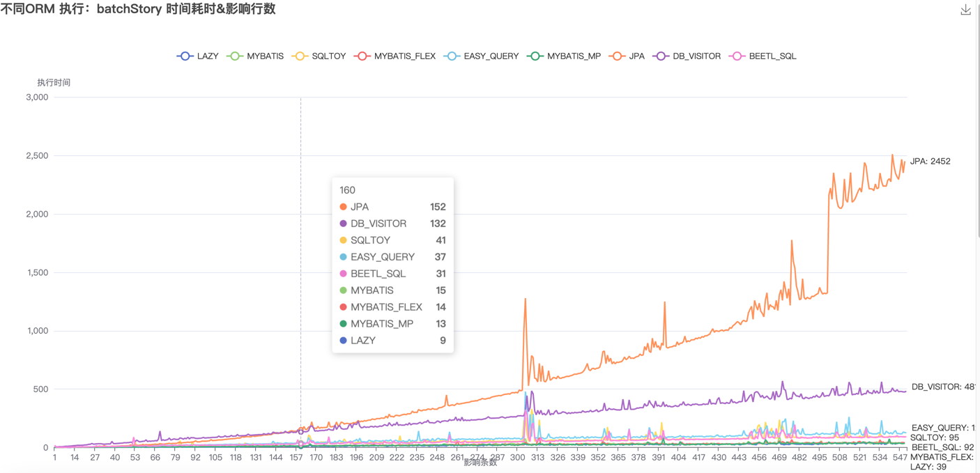Click the 2,000 y-axis label
980x473 pixels.
(36, 214)
